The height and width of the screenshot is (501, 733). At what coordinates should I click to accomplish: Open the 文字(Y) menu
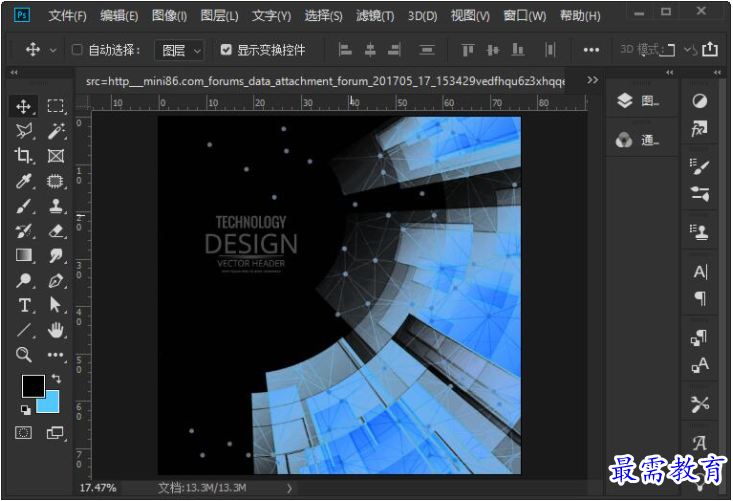coord(271,16)
